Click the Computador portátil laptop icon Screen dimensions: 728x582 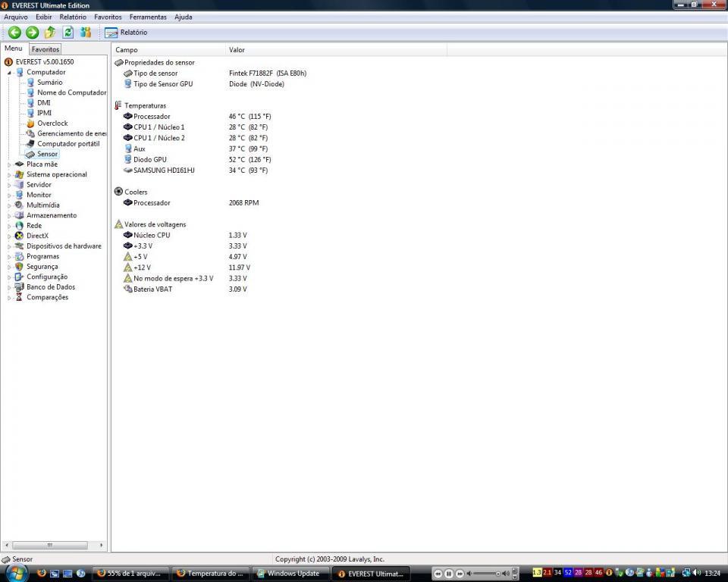point(30,143)
